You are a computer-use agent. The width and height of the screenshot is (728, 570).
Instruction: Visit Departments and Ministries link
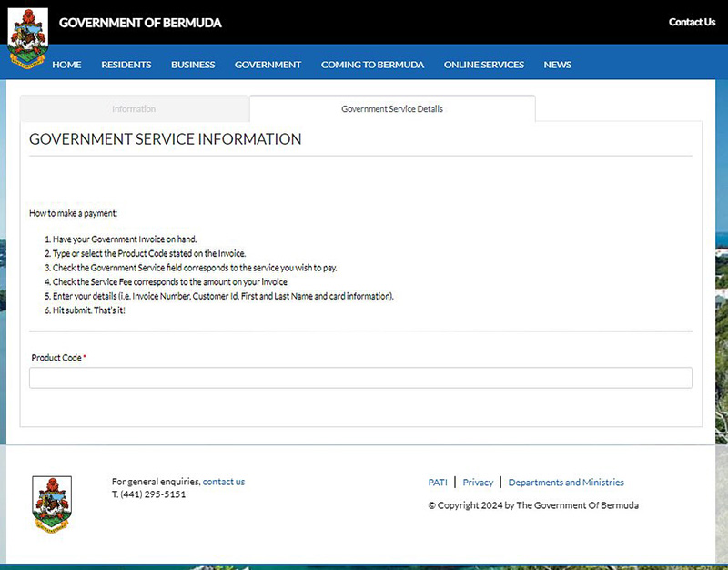[566, 483]
